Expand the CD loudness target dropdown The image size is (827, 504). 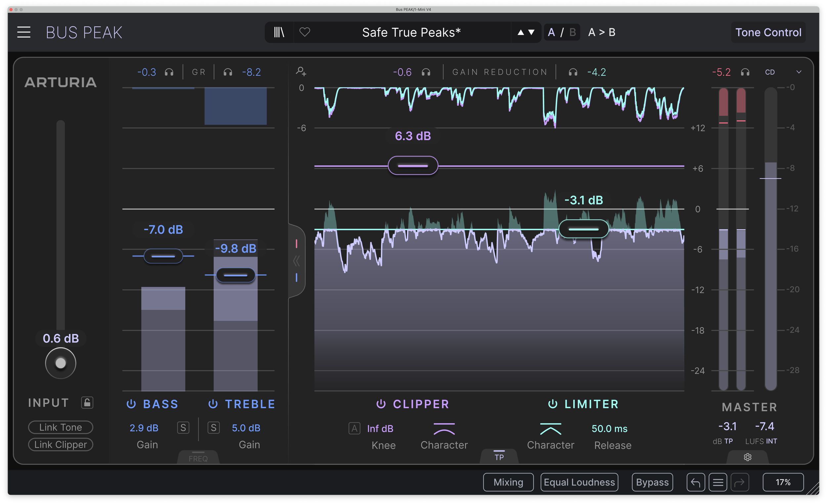pos(799,72)
